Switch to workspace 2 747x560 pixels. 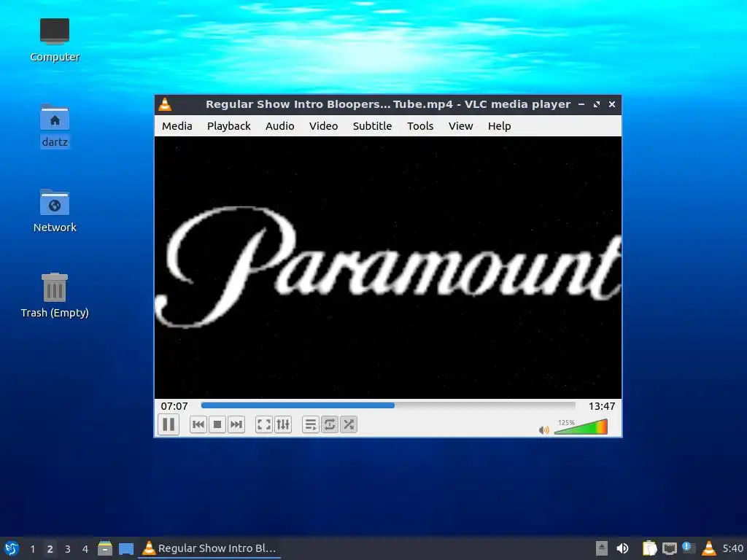(x=50, y=549)
